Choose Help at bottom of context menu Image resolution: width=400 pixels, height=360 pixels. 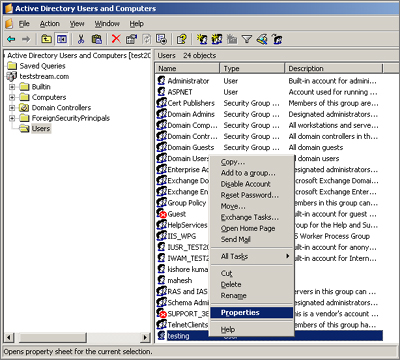(228, 330)
